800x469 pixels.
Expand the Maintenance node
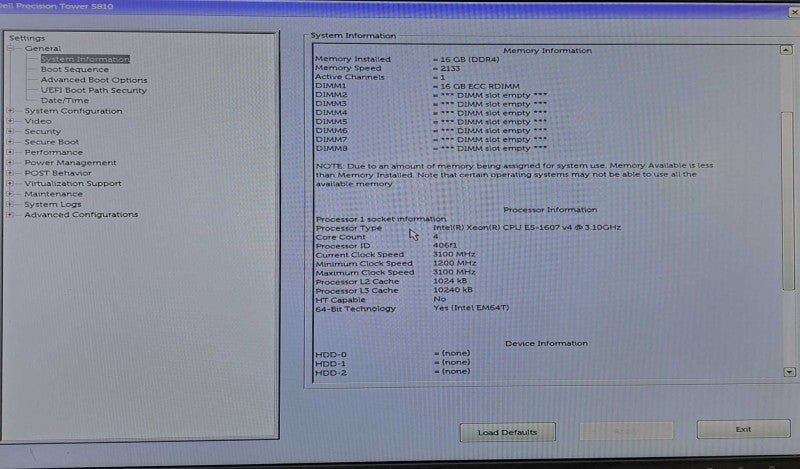(x=11, y=194)
